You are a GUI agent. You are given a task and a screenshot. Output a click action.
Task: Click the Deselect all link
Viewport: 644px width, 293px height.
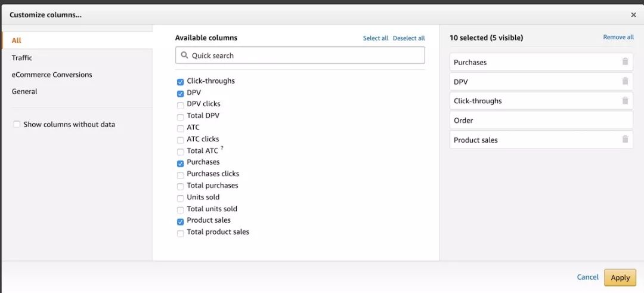[x=408, y=38]
